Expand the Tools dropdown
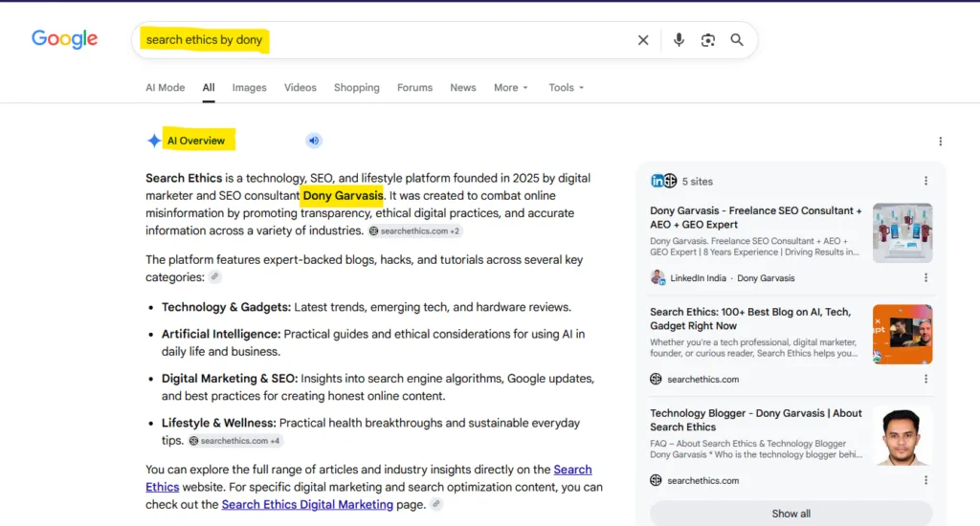Viewport: 980px width, 526px height. 567,87
